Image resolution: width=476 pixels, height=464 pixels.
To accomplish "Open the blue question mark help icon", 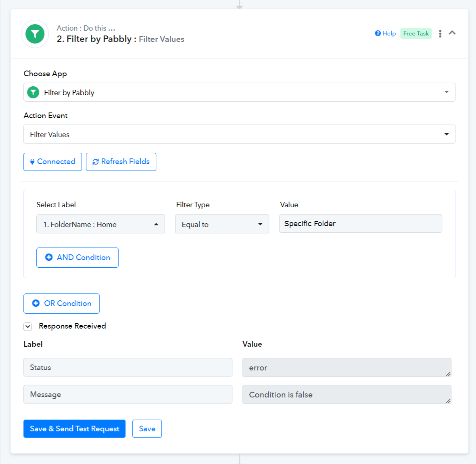I will click(x=378, y=33).
